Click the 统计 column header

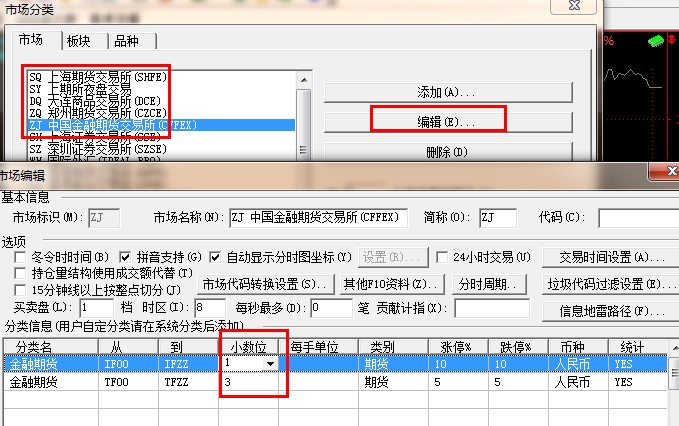pos(638,347)
